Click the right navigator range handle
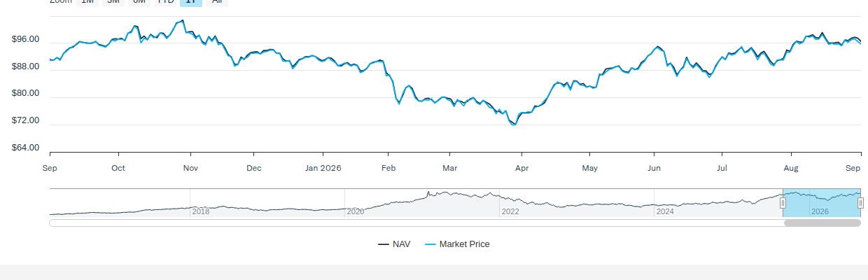The height and width of the screenshot is (280, 868). tap(860, 203)
